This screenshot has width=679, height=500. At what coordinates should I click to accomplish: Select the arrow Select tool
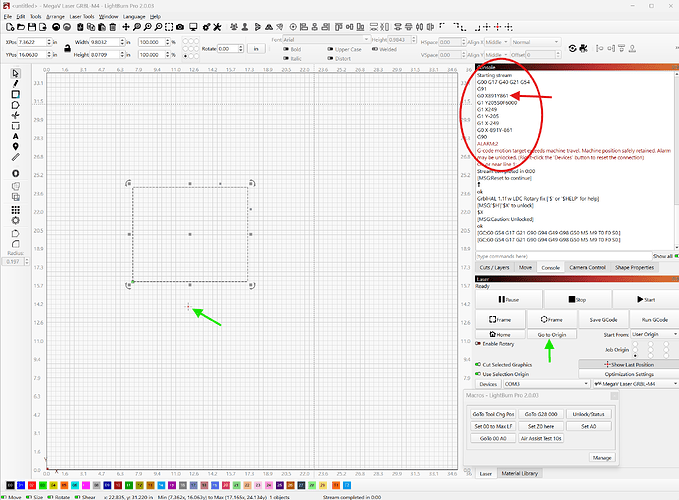click(15, 73)
